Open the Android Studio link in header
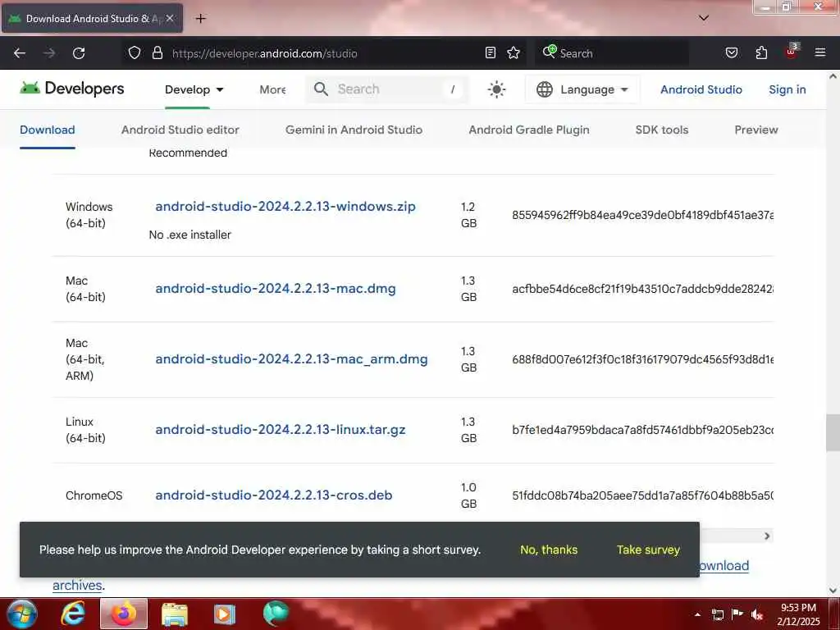Screen dimensions: 840x630 click(x=701, y=89)
